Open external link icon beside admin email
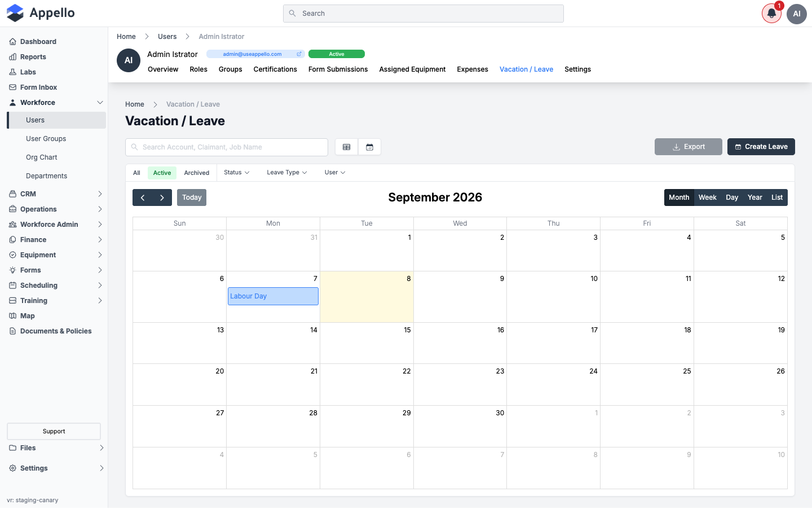The image size is (812, 518). [299, 54]
